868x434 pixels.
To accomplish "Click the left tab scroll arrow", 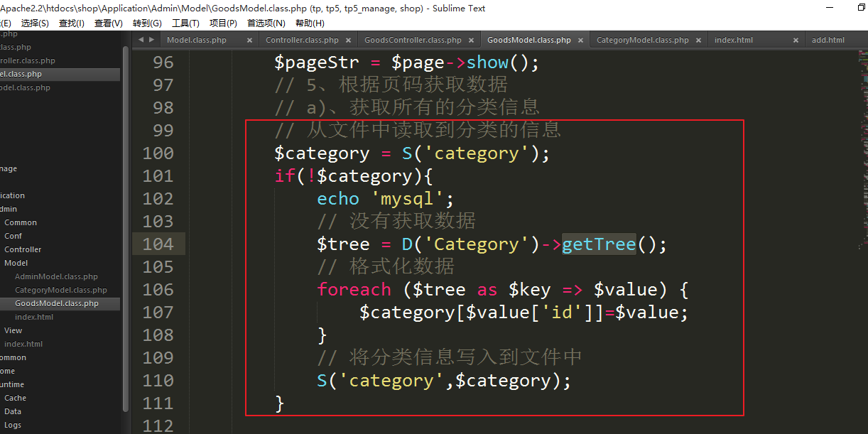I will click(x=141, y=40).
